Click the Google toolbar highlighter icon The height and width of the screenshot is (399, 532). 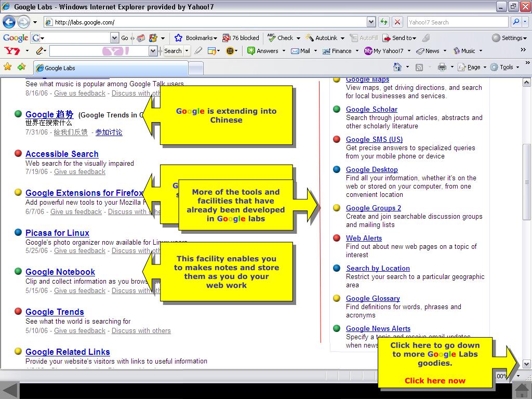(x=426, y=37)
